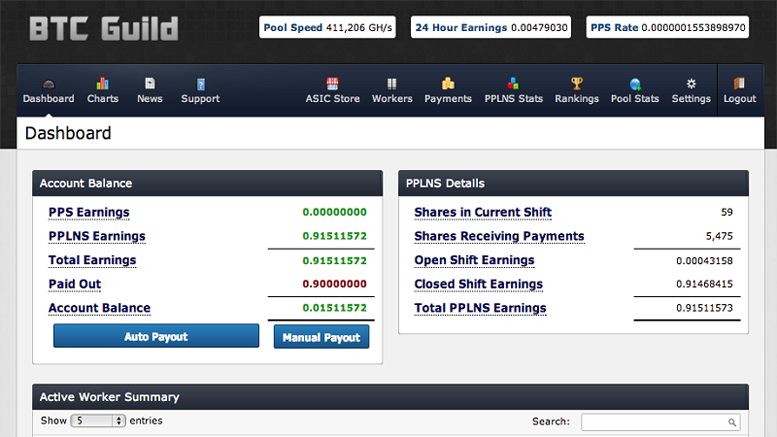The width and height of the screenshot is (777, 437).
Task: Open Shares in Current Shift link
Action: [483, 213]
